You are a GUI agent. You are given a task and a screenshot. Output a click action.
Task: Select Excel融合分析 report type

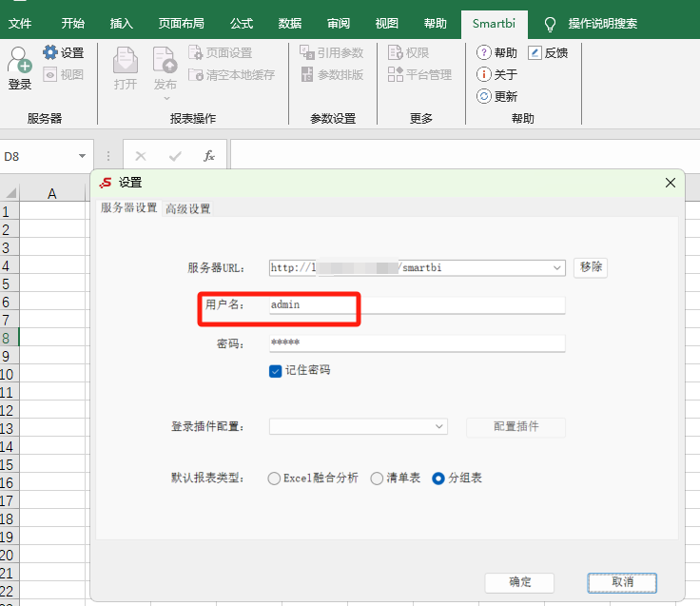point(274,479)
